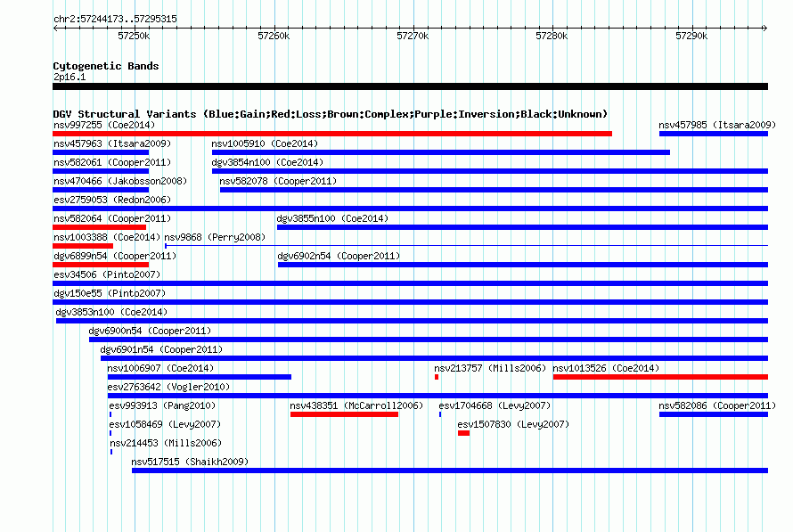Click dgv150e55 (Pinto2007) label
Image resolution: width=793 pixels, height=532 pixels.
(110, 293)
